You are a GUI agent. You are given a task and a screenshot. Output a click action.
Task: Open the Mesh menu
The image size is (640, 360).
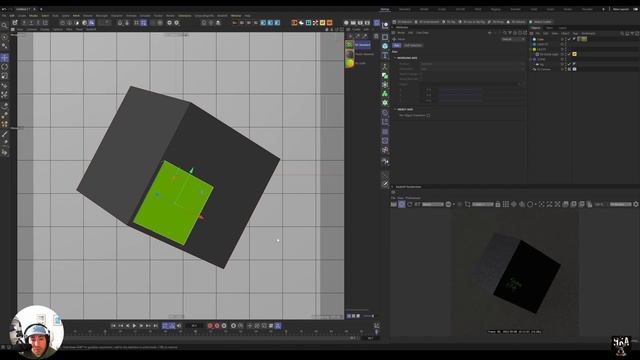(x=76, y=16)
